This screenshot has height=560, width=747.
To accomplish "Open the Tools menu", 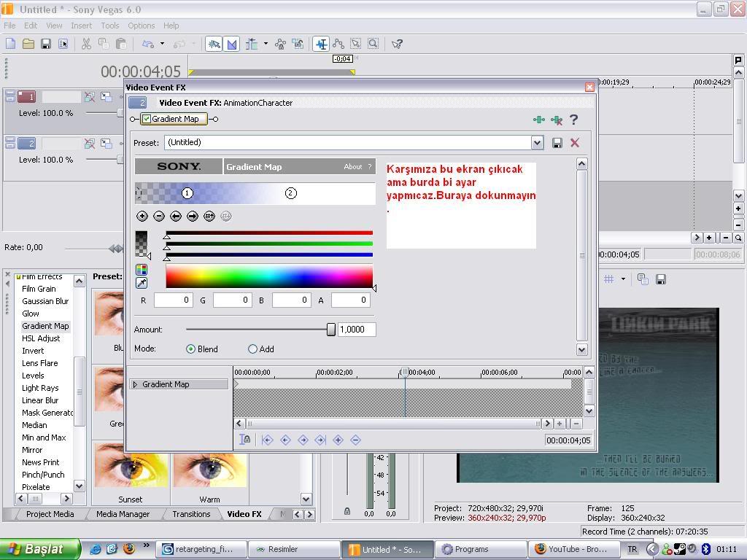I will click(109, 26).
